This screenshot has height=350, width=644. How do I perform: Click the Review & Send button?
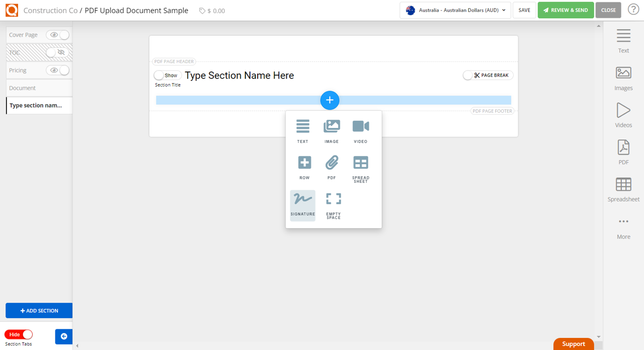[x=566, y=10]
